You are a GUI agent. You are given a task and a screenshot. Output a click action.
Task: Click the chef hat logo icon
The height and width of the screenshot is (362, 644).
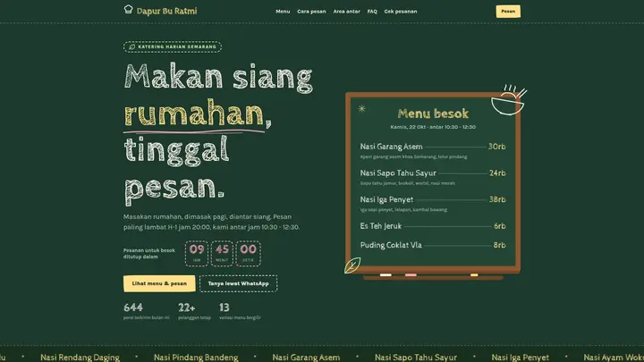tap(128, 10)
